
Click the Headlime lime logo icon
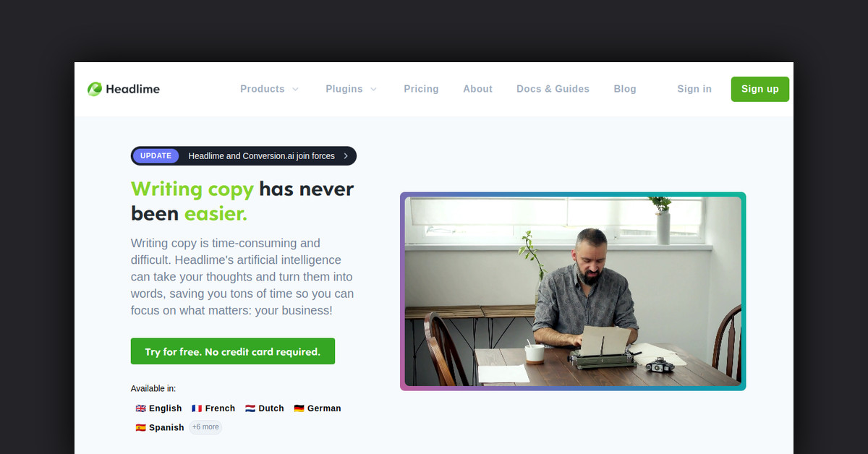click(x=95, y=89)
